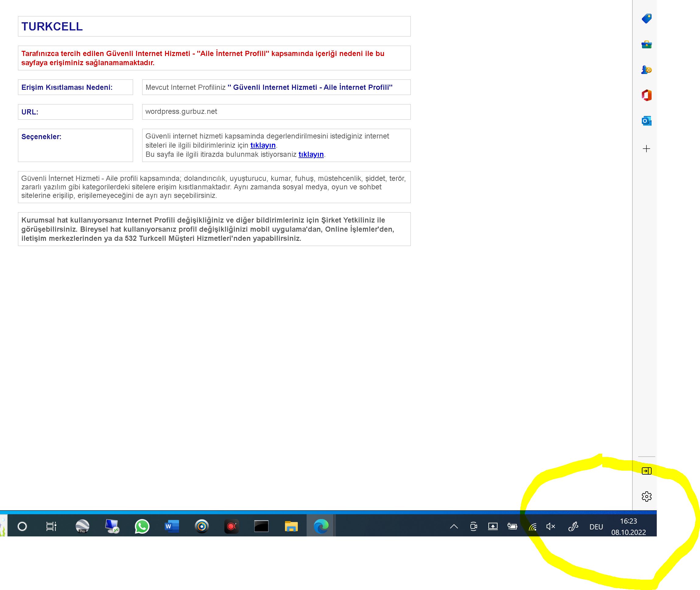Click the Kurumsal hat kullanıyorsanız paragraph

208,229
